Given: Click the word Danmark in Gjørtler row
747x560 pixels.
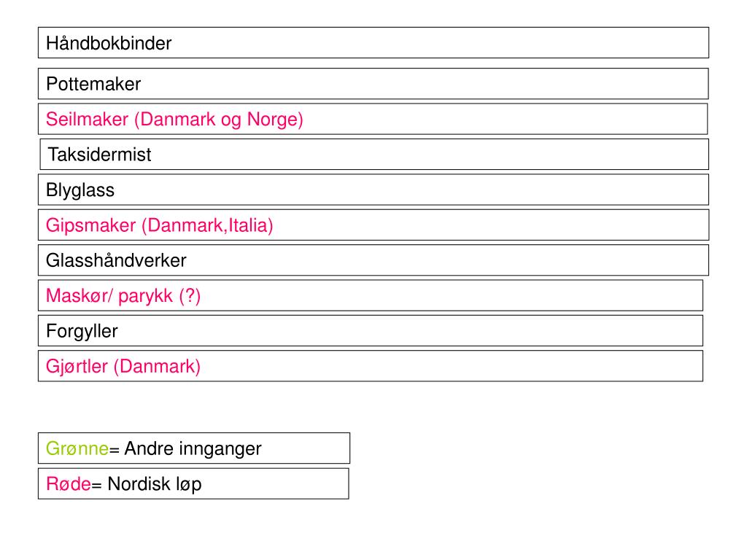Looking at the screenshot, I should tap(157, 366).
